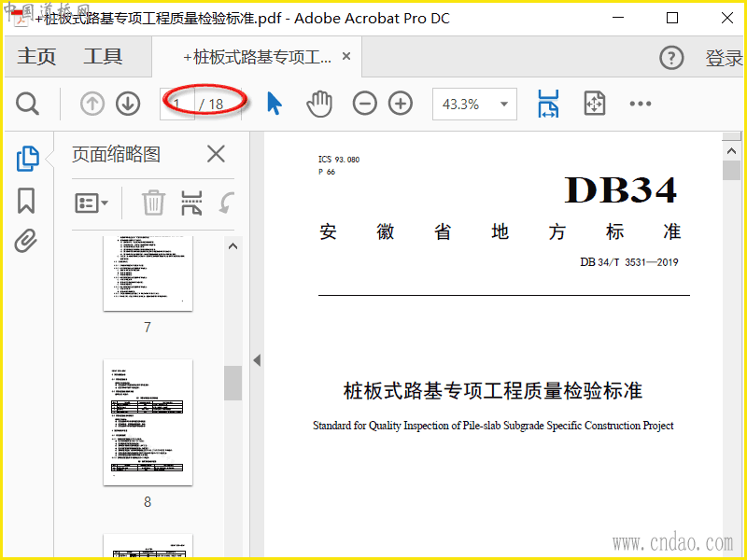Delete selected pages trash icon
This screenshot has width=747, height=560.
(153, 203)
